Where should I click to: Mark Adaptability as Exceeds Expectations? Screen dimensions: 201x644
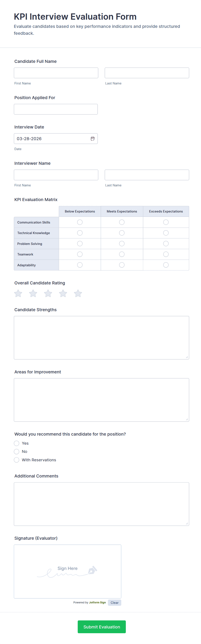click(166, 265)
